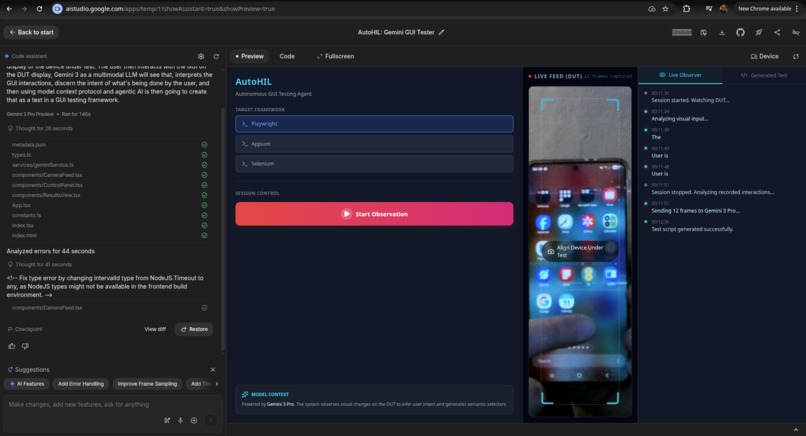Screen dimensions: 806x436
Task: Open Code assistant settings gear
Action: (x=201, y=57)
